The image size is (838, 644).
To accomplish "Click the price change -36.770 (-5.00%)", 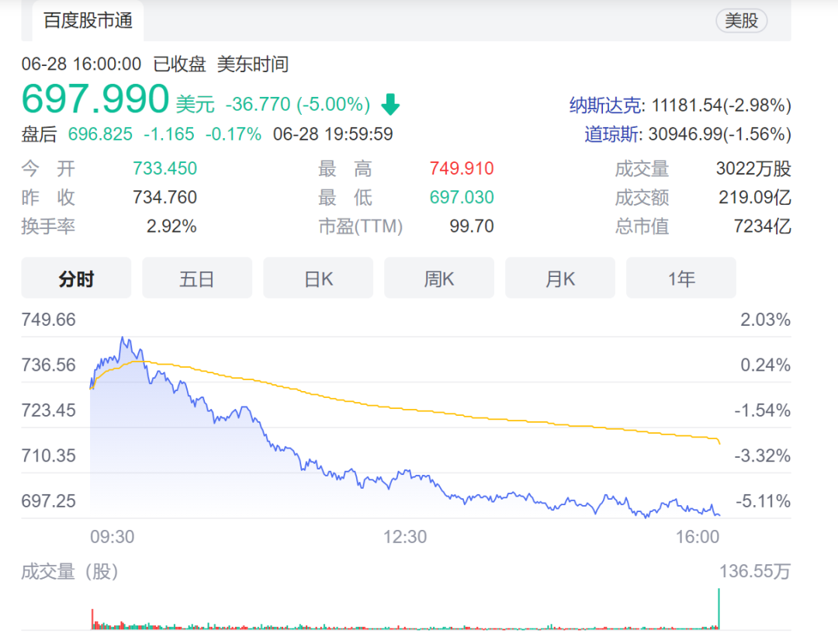I will click(x=298, y=104).
